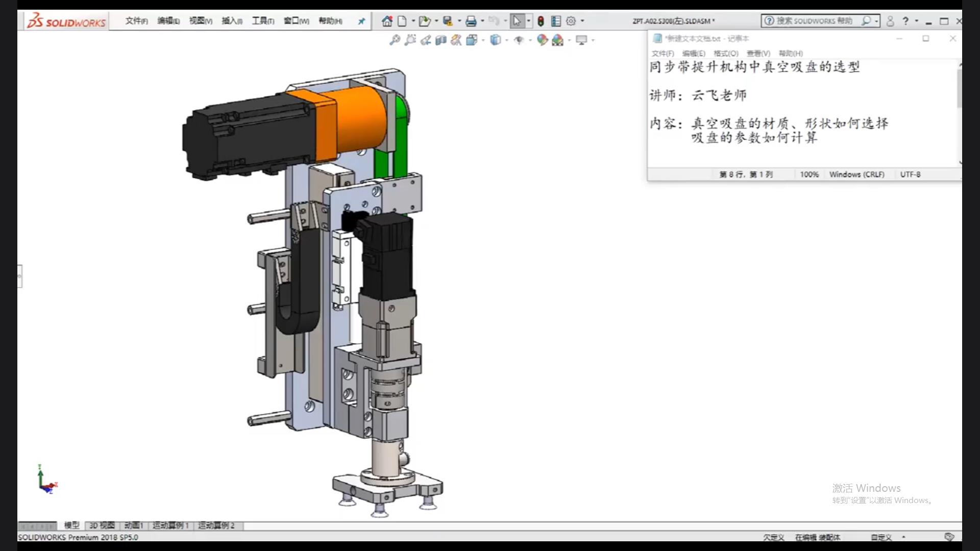This screenshot has height=551, width=980.
Task: Click the View Settings monitor icon
Action: pyautogui.click(x=581, y=40)
